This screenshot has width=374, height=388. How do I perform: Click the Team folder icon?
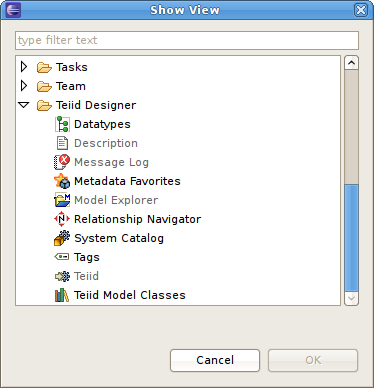click(44, 86)
